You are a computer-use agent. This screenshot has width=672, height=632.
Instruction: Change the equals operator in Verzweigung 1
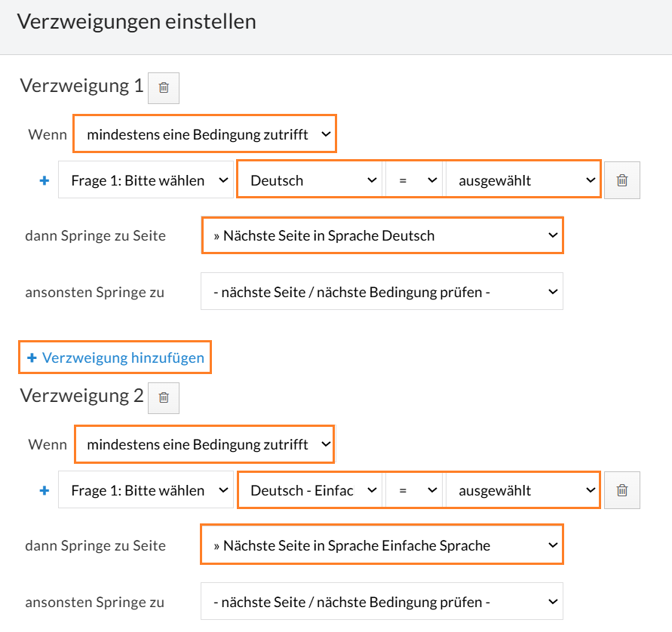tap(413, 179)
